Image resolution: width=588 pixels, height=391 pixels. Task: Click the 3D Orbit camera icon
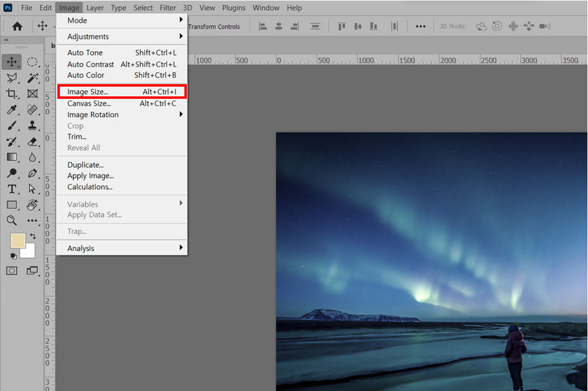click(481, 26)
